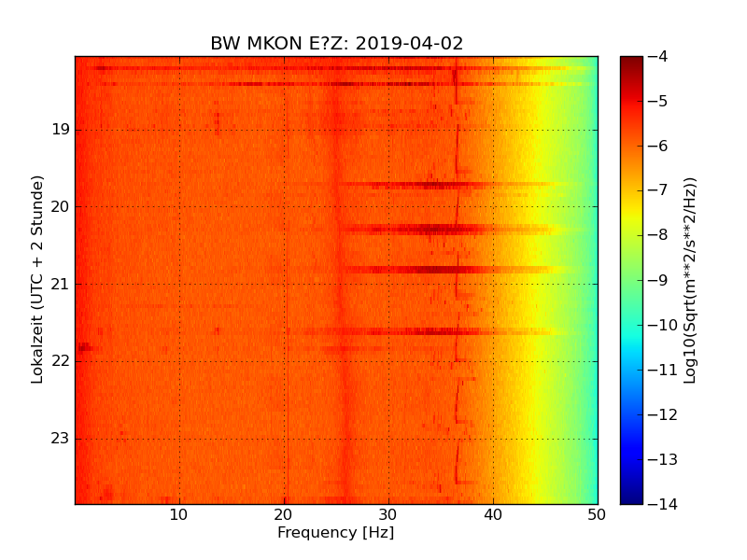The height and width of the screenshot is (560, 747).
Task: Click the y-axis tick label '21'
Action: 61,284
